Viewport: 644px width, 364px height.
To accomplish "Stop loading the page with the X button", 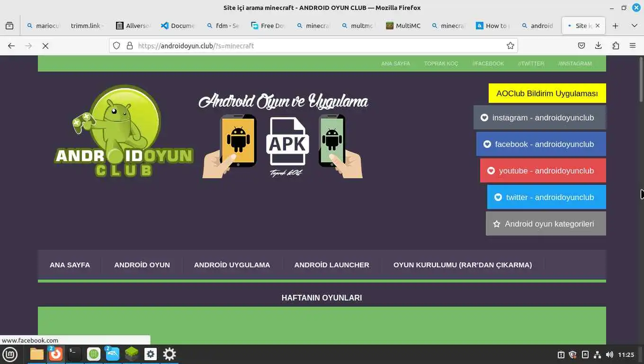I will 45,45.
